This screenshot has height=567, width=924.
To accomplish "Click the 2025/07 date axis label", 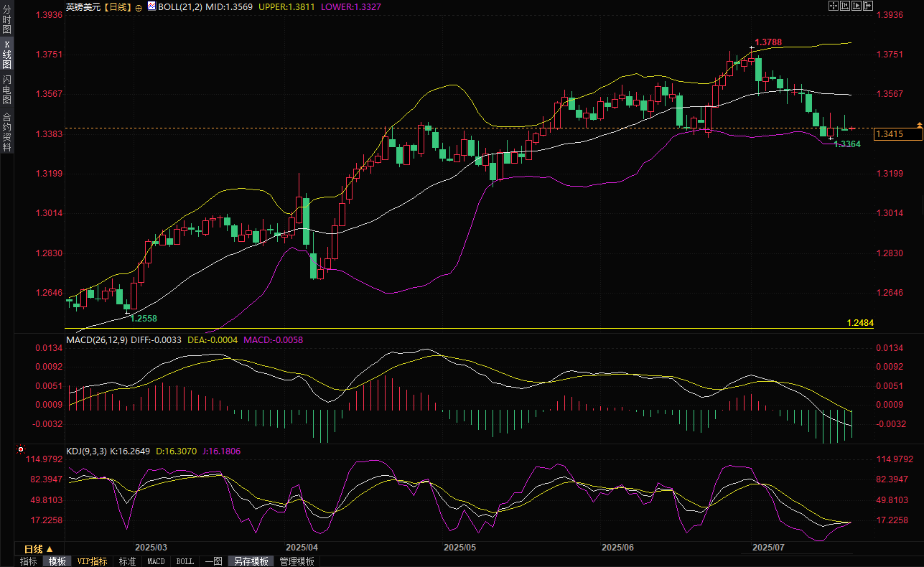I will point(767,548).
